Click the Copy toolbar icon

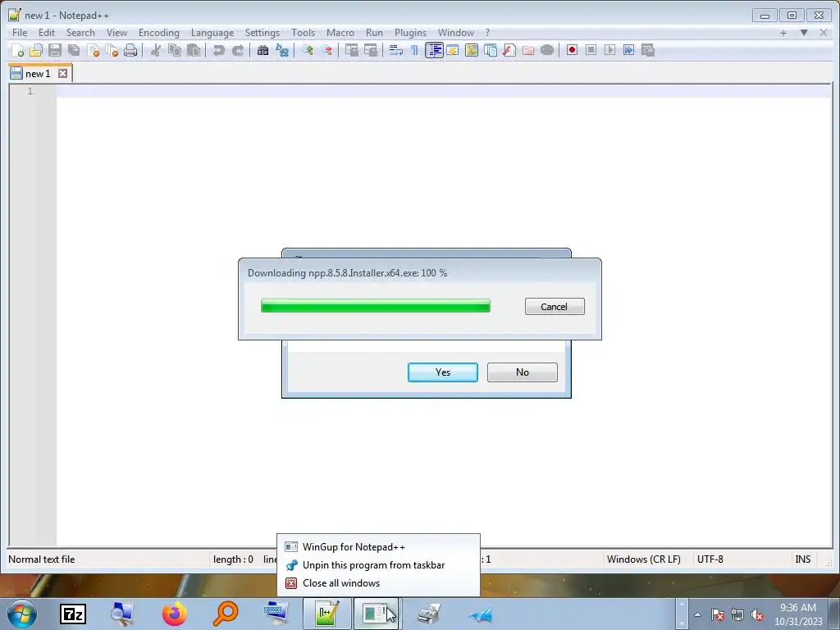point(175,50)
